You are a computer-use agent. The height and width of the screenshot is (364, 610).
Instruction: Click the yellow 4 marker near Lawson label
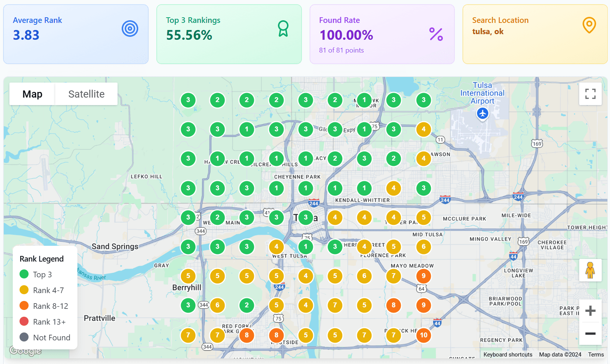(x=424, y=158)
